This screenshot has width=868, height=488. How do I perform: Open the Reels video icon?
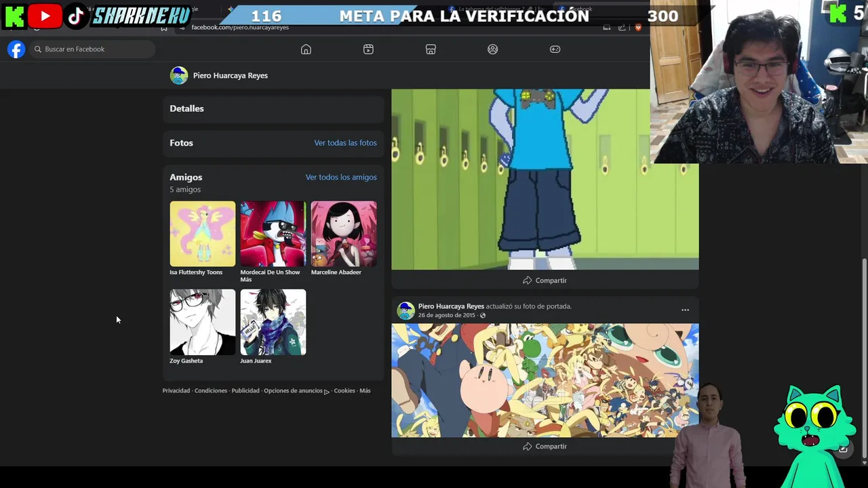pyautogui.click(x=368, y=49)
